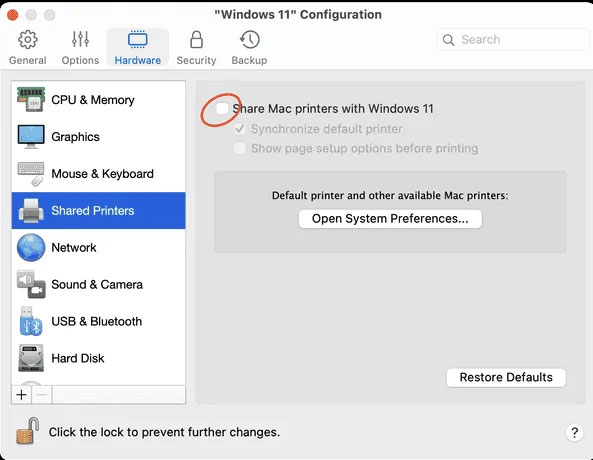Screen dimensions: 593x460
Task: Select Hard Disk in the hardware list
Action: pos(99,358)
